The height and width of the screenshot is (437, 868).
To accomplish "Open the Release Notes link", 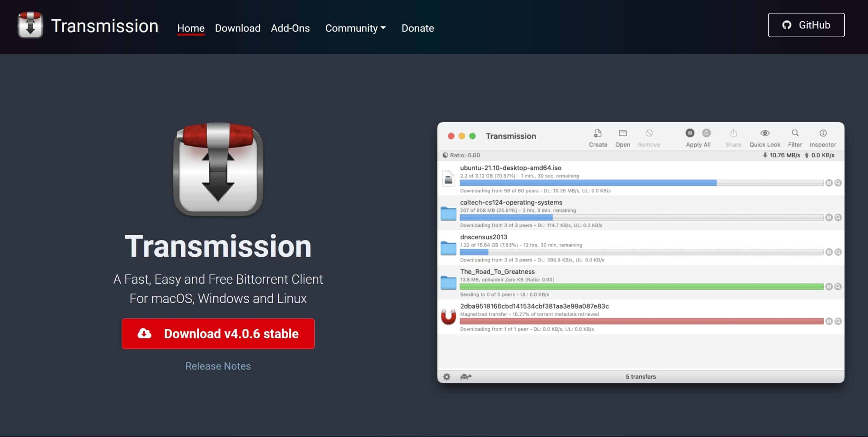I will (218, 366).
